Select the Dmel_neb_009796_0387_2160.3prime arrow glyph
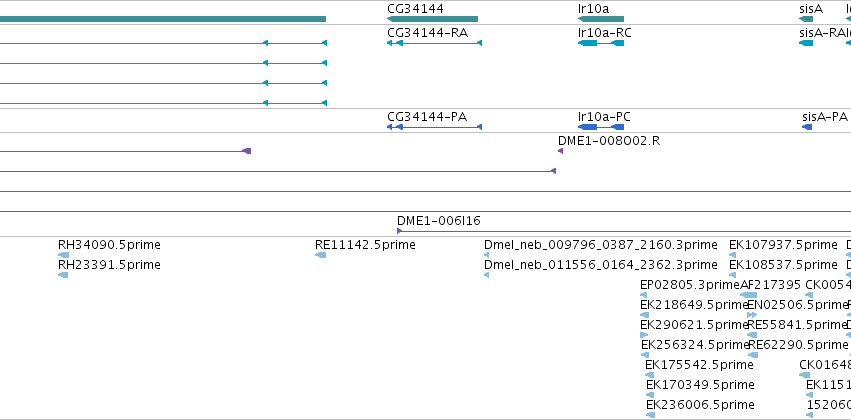This screenshot has height=420, width=851. pos(486,255)
